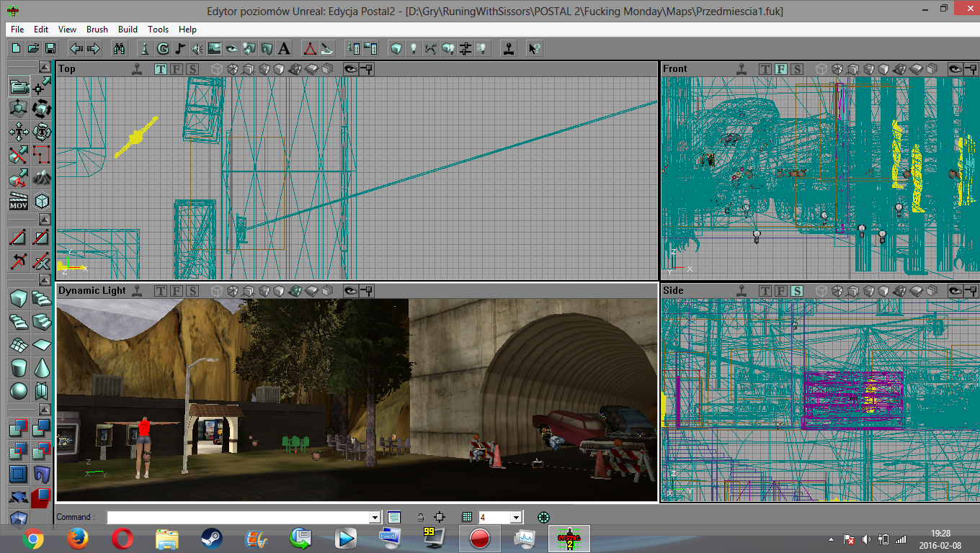Image resolution: width=980 pixels, height=553 pixels.
Task: Open Firefox from the taskbar
Action: 77,538
